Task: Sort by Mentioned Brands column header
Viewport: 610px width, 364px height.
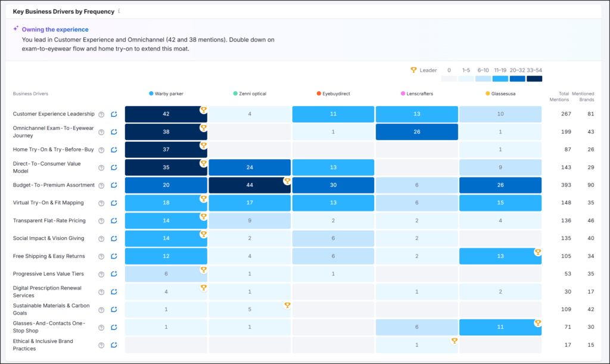Action: point(583,97)
